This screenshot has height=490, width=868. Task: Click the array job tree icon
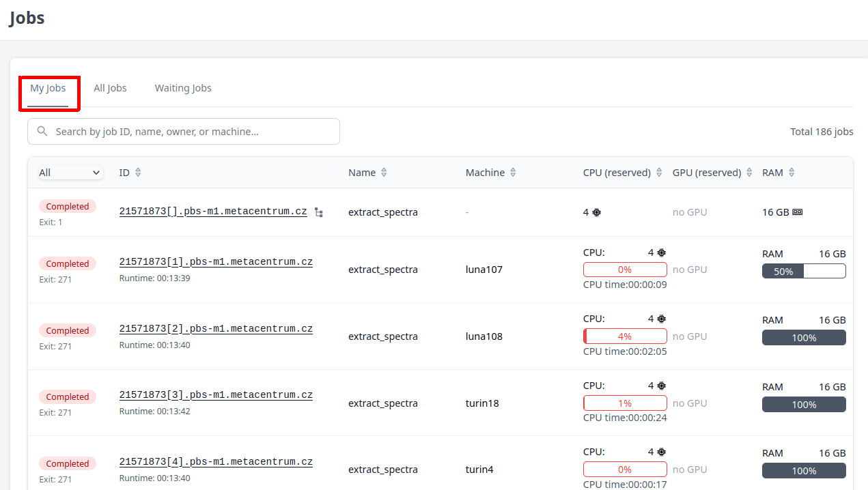tap(319, 212)
